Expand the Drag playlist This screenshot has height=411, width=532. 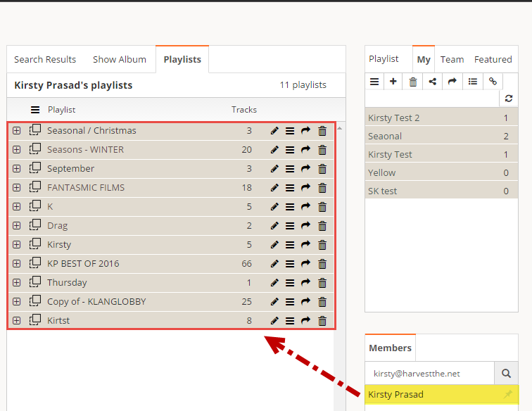pos(16,226)
